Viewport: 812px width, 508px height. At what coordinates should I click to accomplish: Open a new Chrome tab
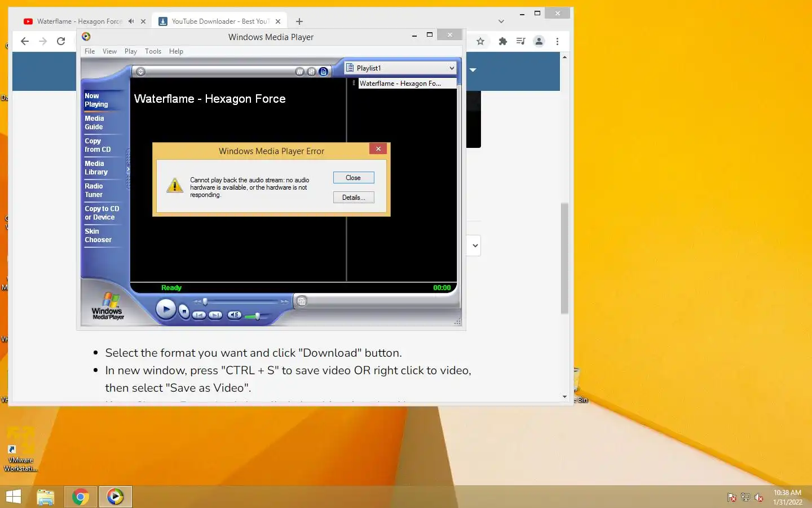tap(299, 21)
